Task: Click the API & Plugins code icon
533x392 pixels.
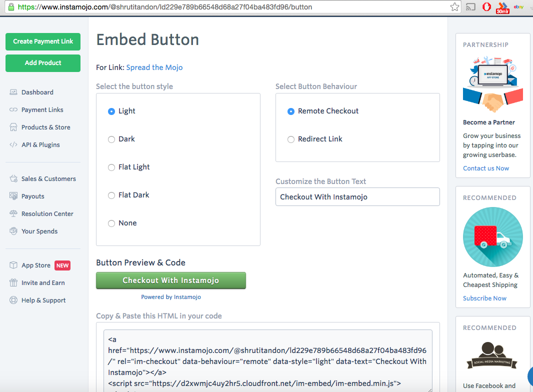Action: 13,144
